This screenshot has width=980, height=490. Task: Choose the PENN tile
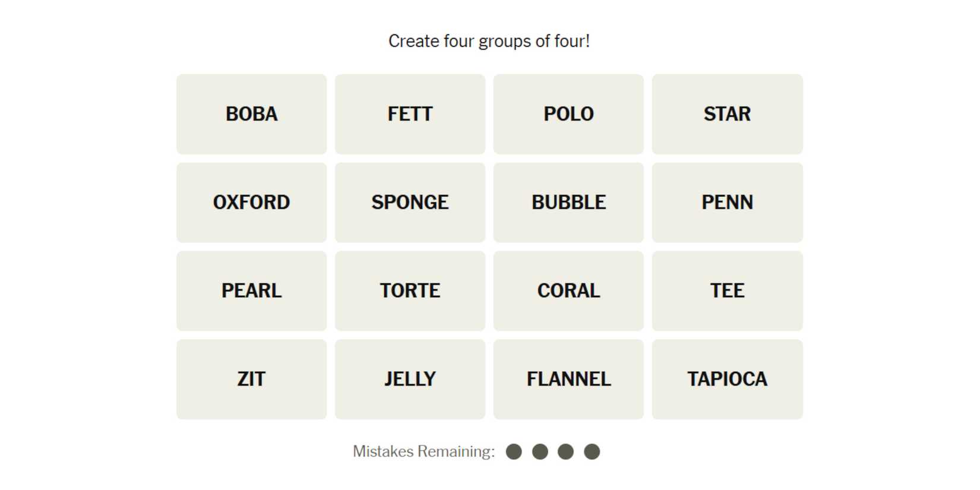click(x=727, y=203)
